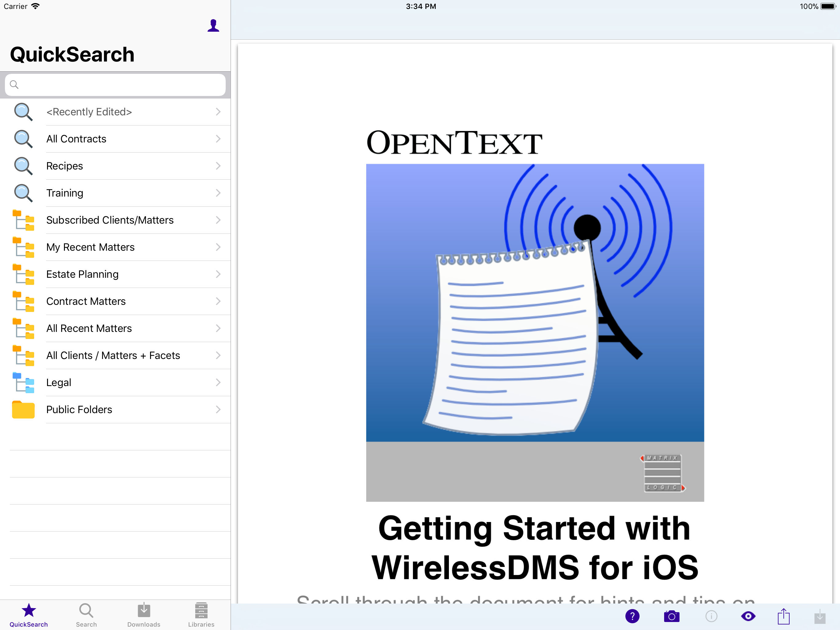
Task: Expand the Legal row chevron
Action: click(x=218, y=382)
